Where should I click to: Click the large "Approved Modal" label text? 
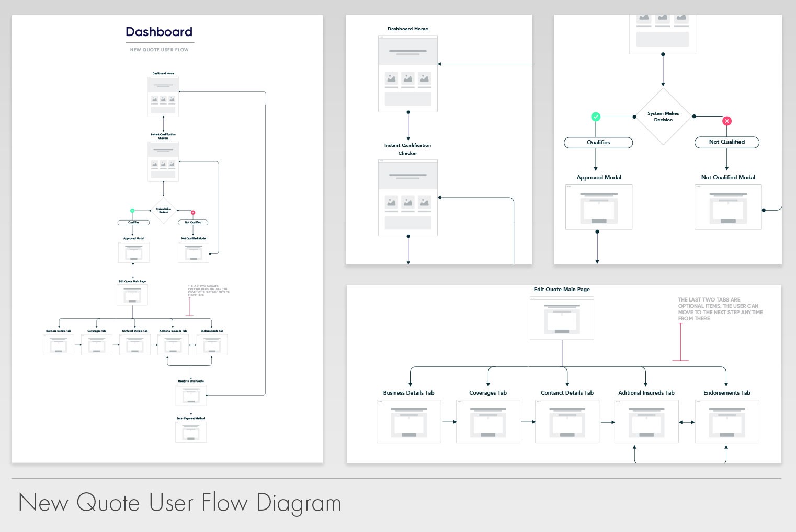599,177
